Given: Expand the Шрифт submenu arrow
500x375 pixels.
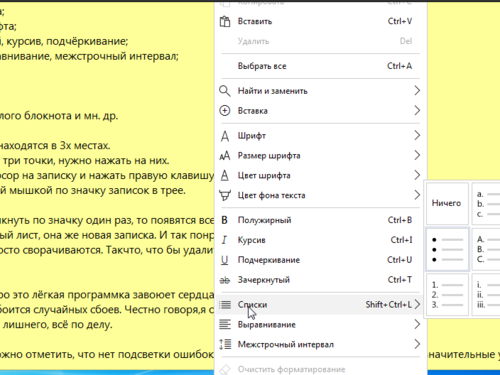Looking at the screenshot, I should tap(417, 135).
